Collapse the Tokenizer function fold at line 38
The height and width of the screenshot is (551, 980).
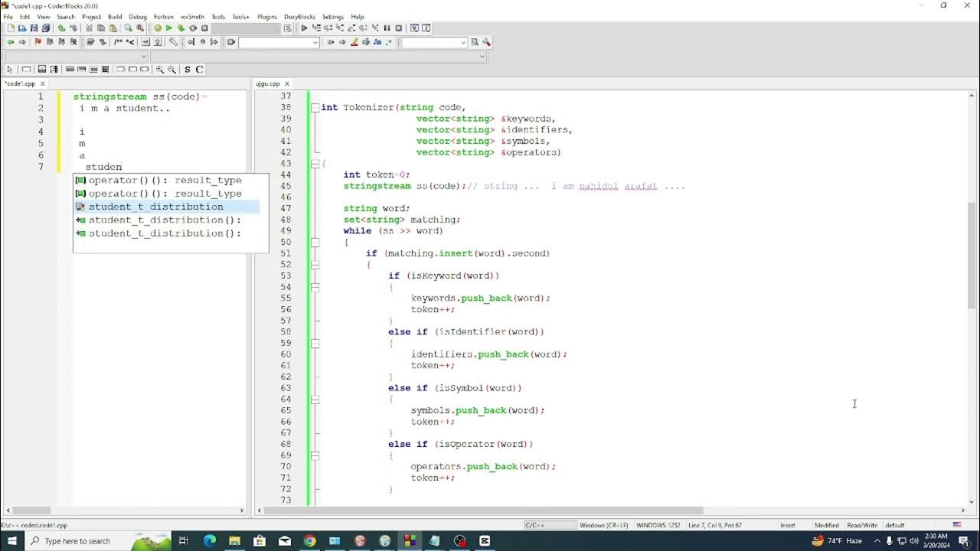click(x=315, y=108)
